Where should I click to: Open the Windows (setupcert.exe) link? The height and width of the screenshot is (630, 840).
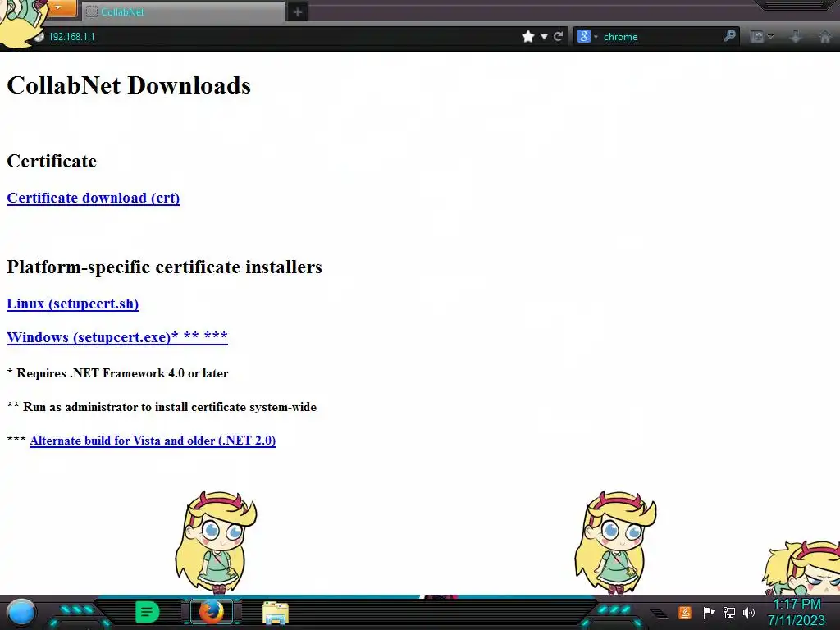[117, 337]
